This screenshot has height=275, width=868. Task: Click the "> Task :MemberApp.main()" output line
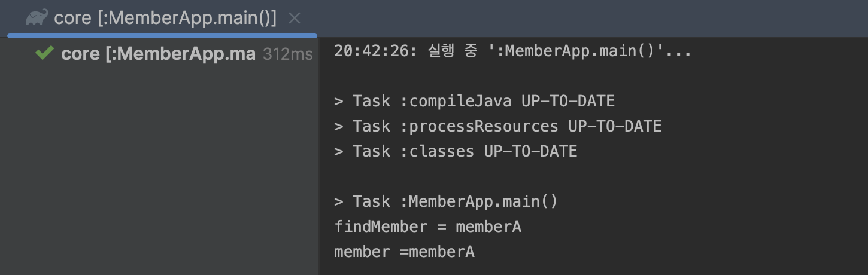(446, 201)
